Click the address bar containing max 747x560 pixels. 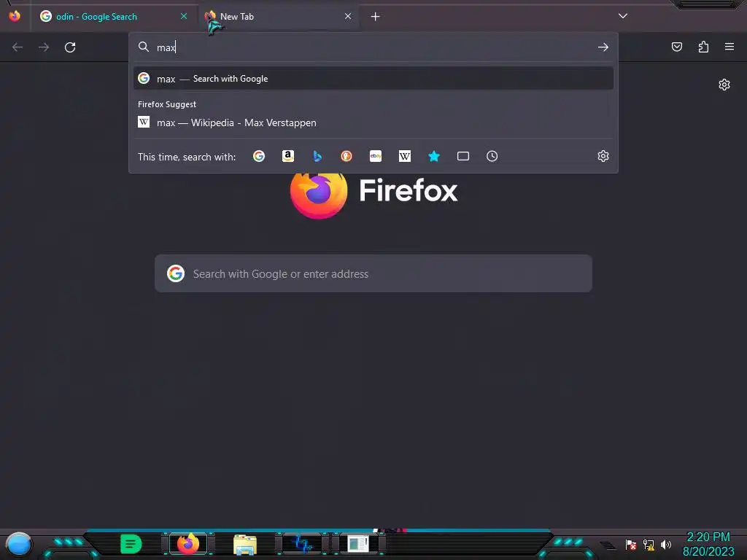[x=373, y=47]
